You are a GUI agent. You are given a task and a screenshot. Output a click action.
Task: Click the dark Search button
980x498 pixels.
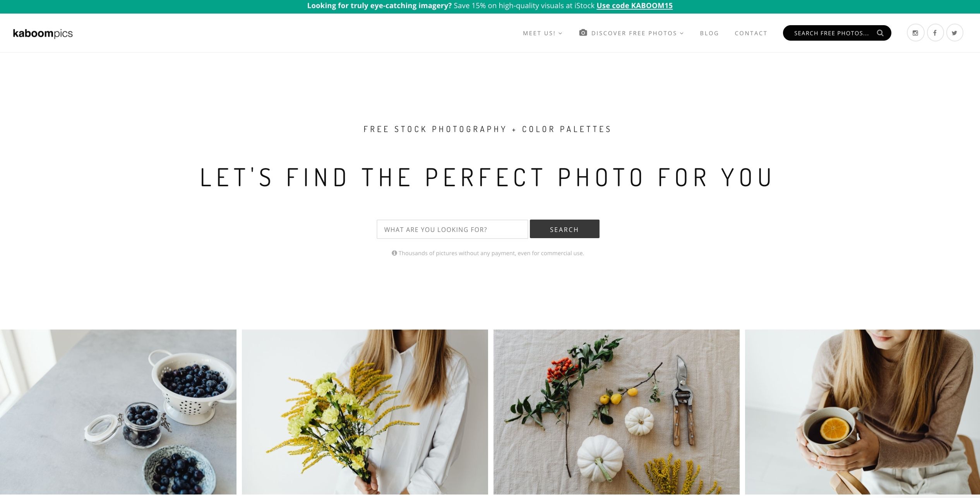point(564,229)
